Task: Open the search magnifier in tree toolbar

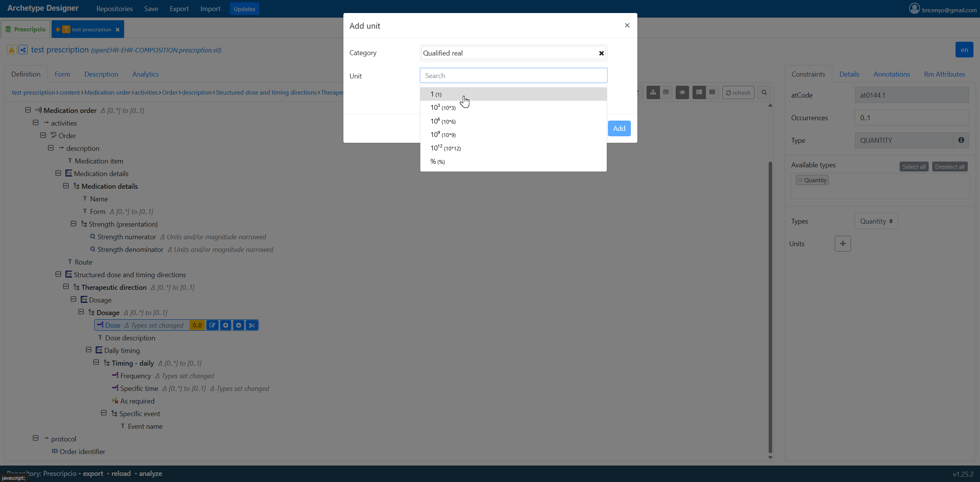Action: 764,92
